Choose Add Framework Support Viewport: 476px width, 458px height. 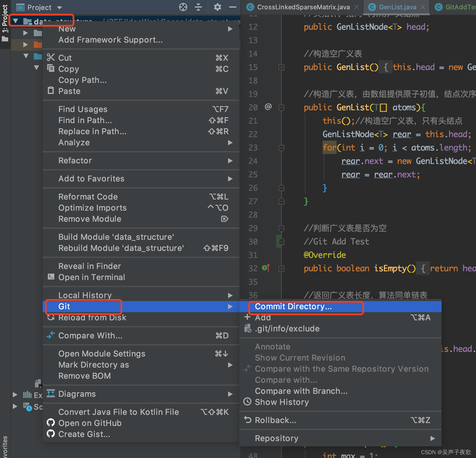[141, 40]
